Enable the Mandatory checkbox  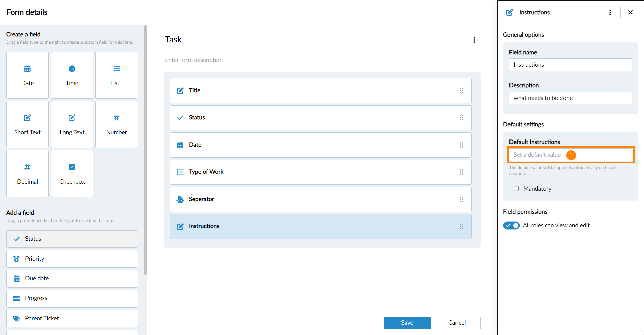pos(516,189)
